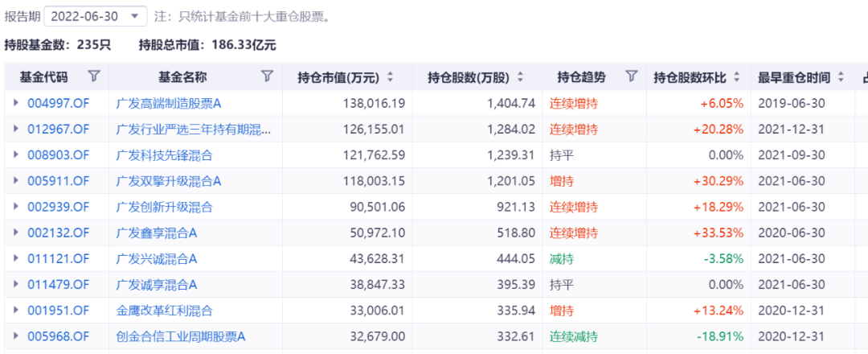The width and height of the screenshot is (868, 354).
Task: Select date cell 2019-06-30
Action: tap(791, 104)
